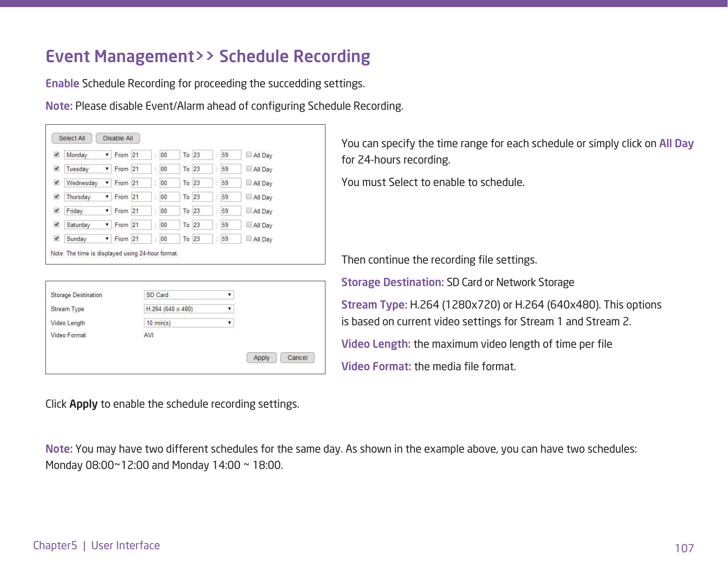Click Thursday's From minute field
Image resolution: width=728 pixels, height=562 pixels.
(x=170, y=197)
